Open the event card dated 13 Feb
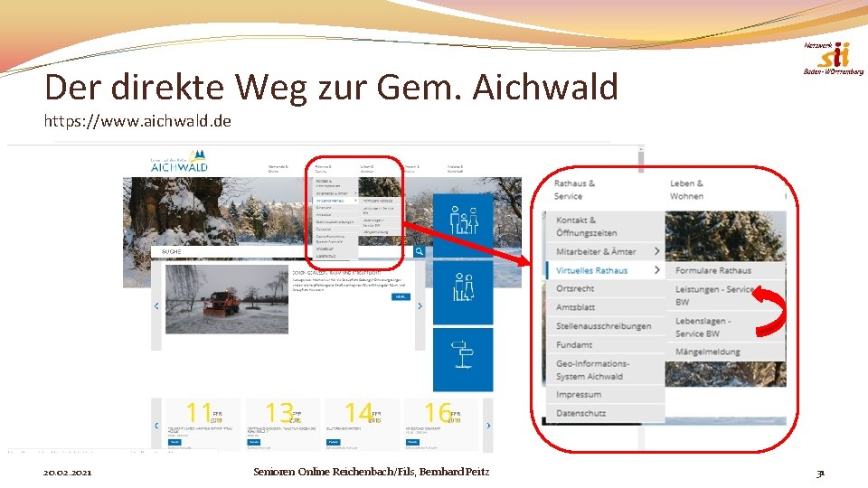 pyautogui.click(x=282, y=424)
